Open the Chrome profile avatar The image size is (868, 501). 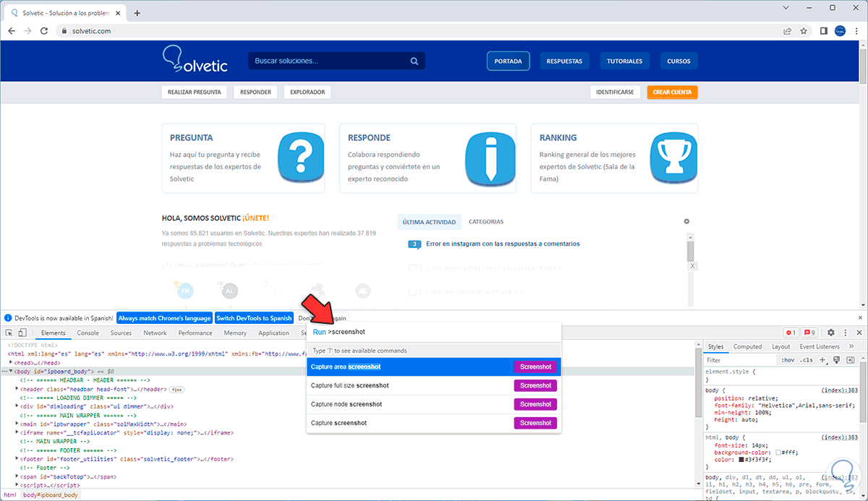(840, 31)
